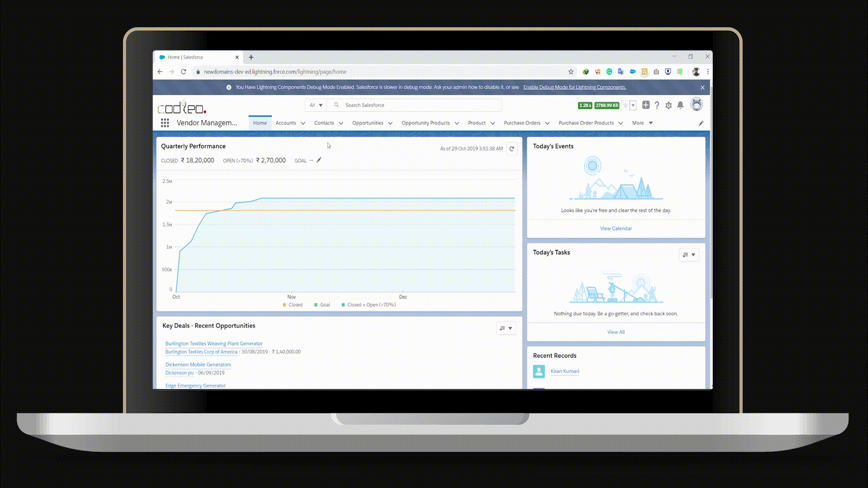This screenshot has width=868, height=488.
Task: Open Dickenson Mobile Generators opportunity
Action: click(x=198, y=365)
